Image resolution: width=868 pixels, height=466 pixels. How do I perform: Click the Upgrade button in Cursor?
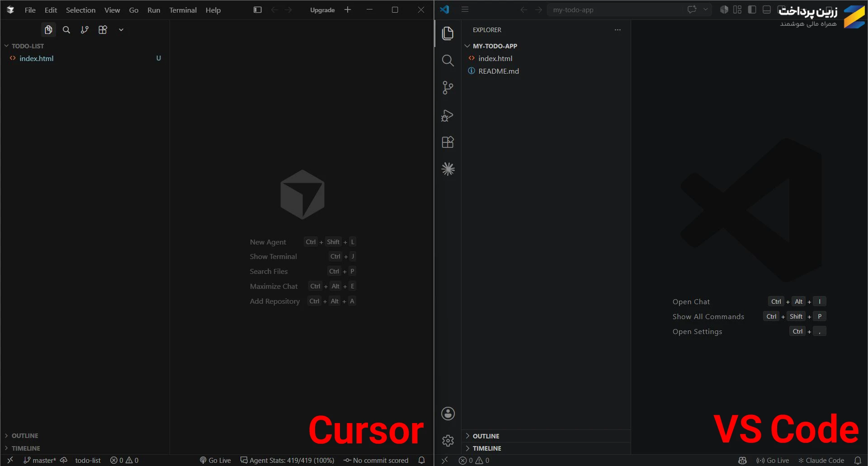coord(322,10)
